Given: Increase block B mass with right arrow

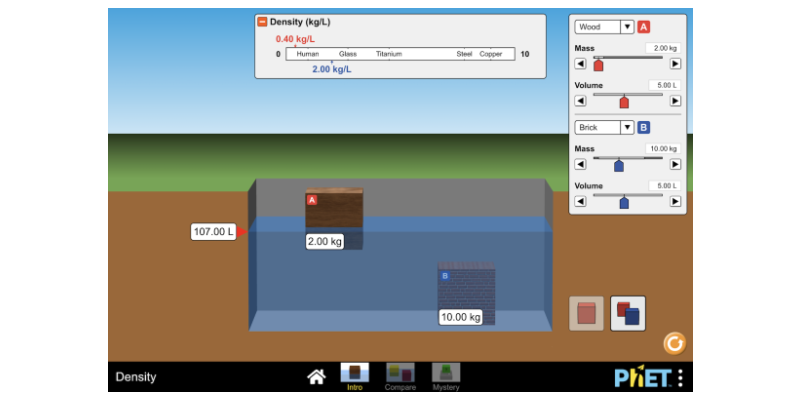Looking at the screenshot, I should (x=675, y=164).
